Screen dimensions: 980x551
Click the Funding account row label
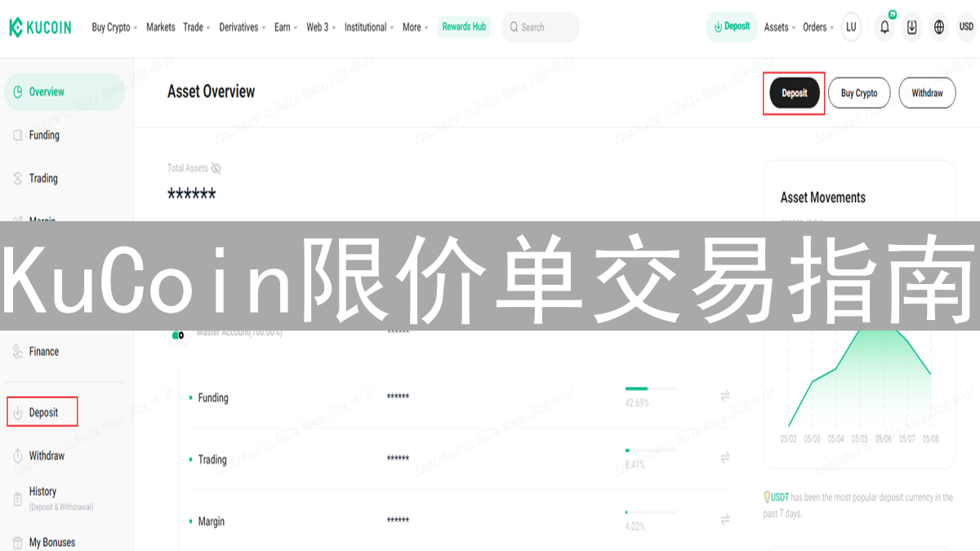pos(213,398)
